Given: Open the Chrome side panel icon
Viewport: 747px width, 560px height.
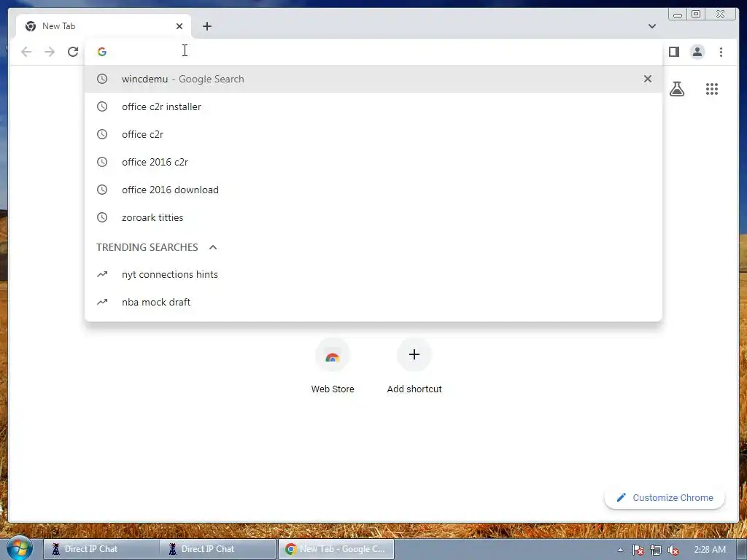Looking at the screenshot, I should 673,52.
